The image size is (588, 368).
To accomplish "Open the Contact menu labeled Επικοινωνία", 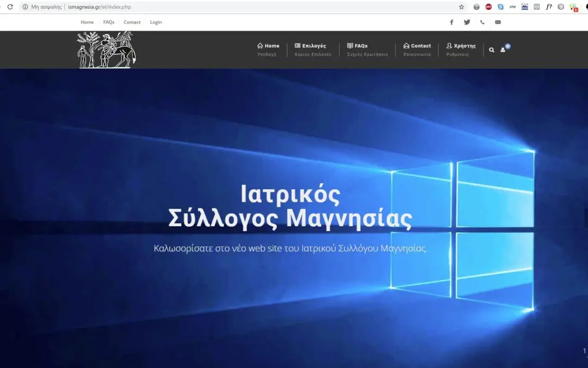I will (417, 50).
